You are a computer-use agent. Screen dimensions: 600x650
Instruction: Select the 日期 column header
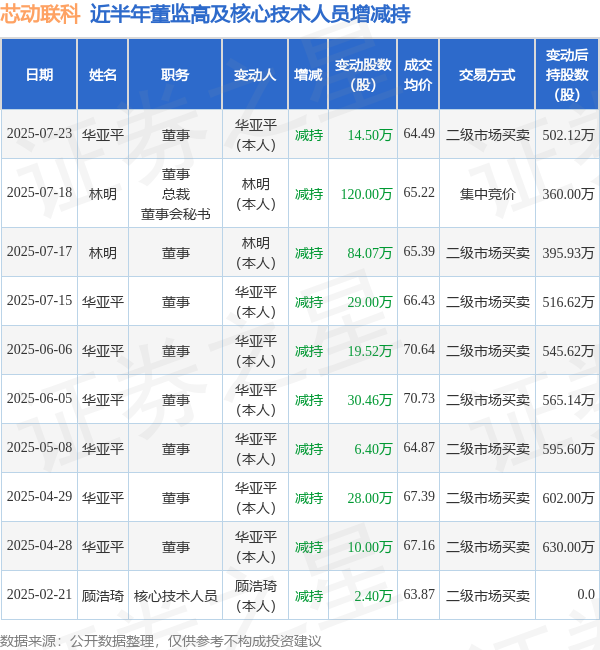39,75
